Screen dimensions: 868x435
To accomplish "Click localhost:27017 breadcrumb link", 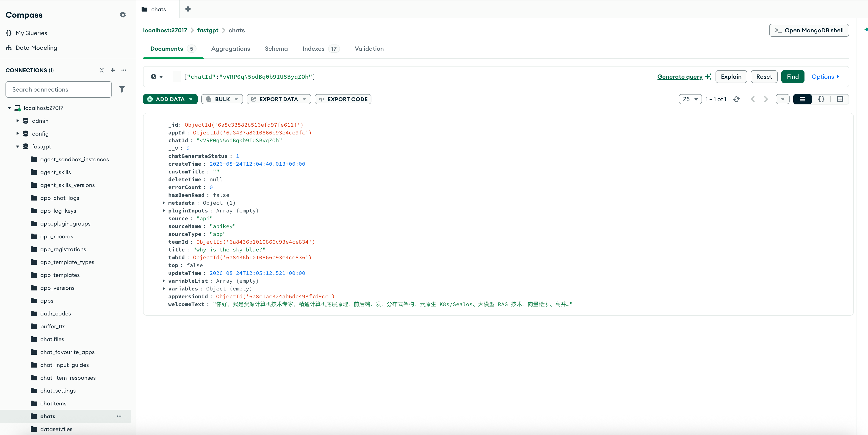I will [x=165, y=30].
